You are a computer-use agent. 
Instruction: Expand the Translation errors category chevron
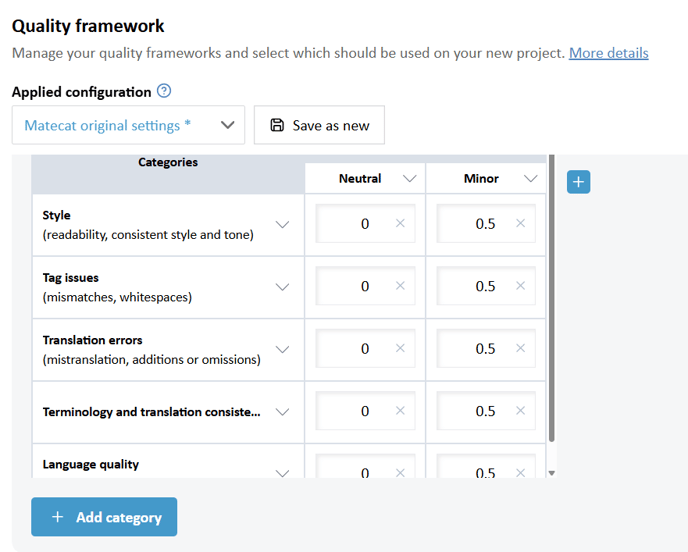(282, 349)
